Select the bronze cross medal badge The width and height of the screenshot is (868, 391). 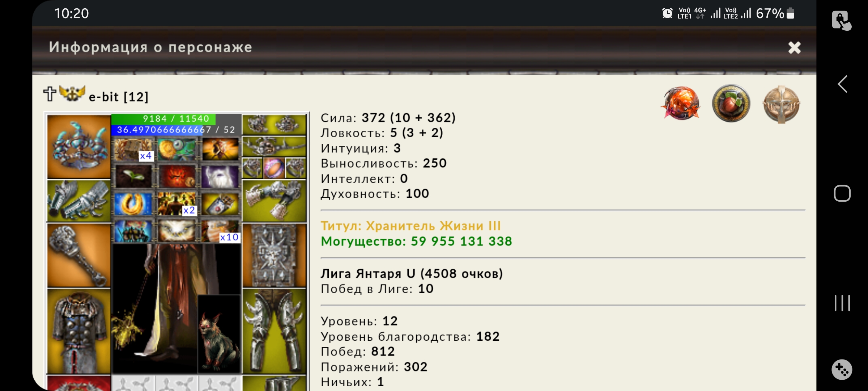[781, 104]
